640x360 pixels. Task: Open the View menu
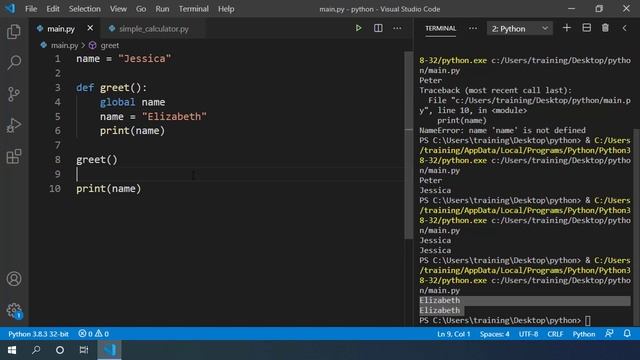coord(118,9)
